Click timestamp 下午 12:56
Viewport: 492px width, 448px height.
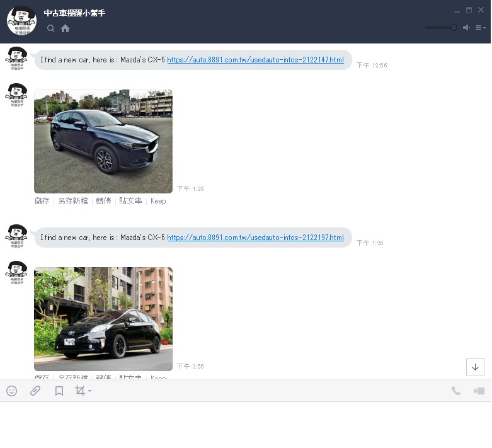pos(372,66)
